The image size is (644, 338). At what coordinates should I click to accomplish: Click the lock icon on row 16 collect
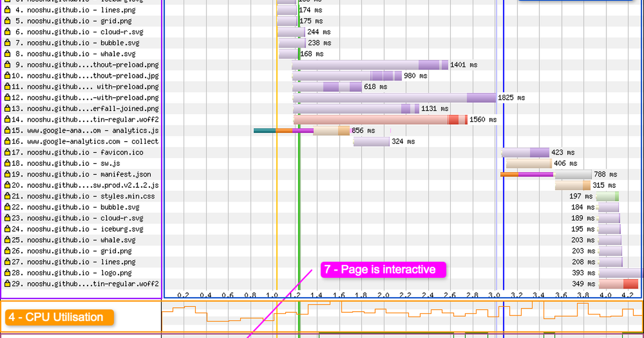[8, 141]
